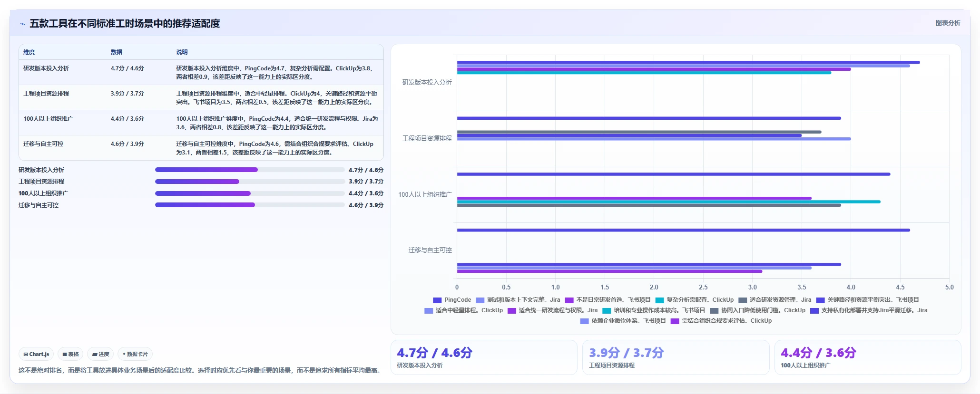Viewport: 980px width, 394px height.
Task: Select table row 100人以上组织推广
Action: [201, 123]
